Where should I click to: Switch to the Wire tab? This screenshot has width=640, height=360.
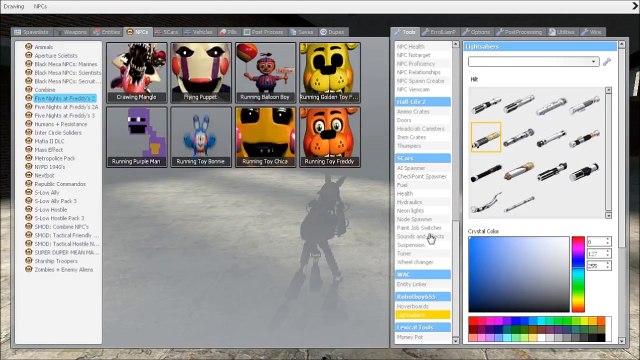(x=592, y=32)
